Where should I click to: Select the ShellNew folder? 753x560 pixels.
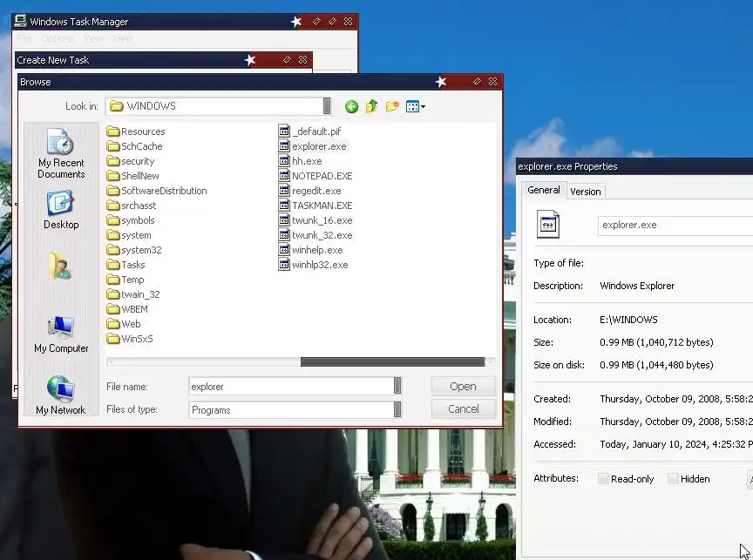tap(133, 176)
